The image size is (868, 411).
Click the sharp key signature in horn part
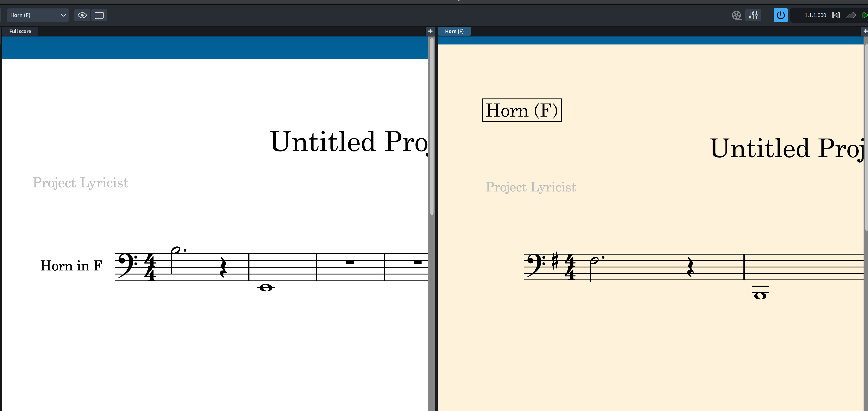point(555,261)
